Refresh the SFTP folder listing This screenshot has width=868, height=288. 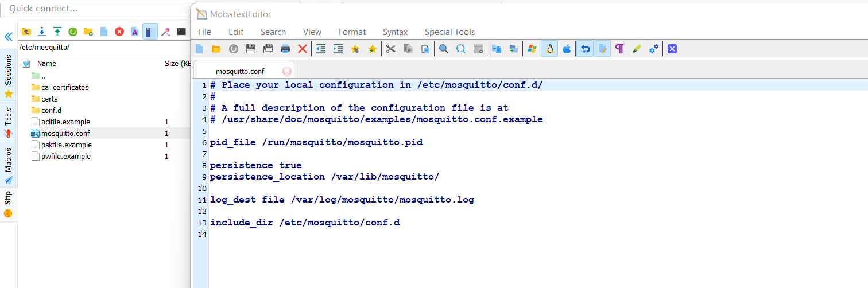coord(73,32)
